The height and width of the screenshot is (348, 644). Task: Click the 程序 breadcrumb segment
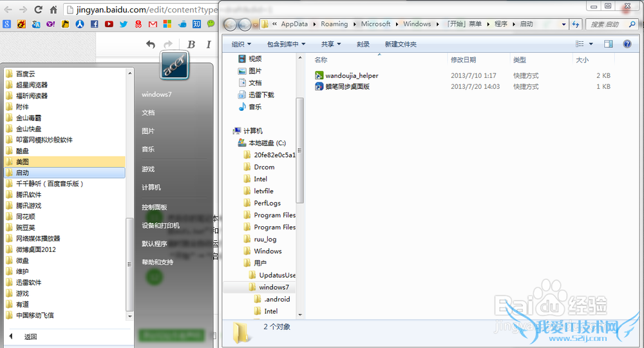pyautogui.click(x=500, y=24)
